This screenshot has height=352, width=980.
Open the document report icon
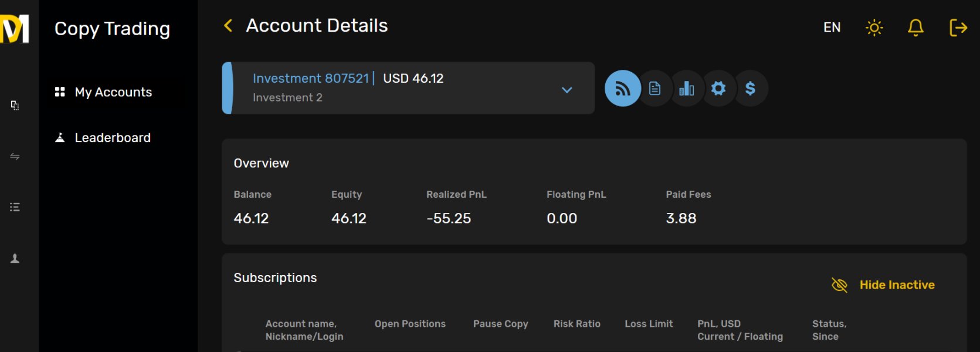(x=655, y=89)
